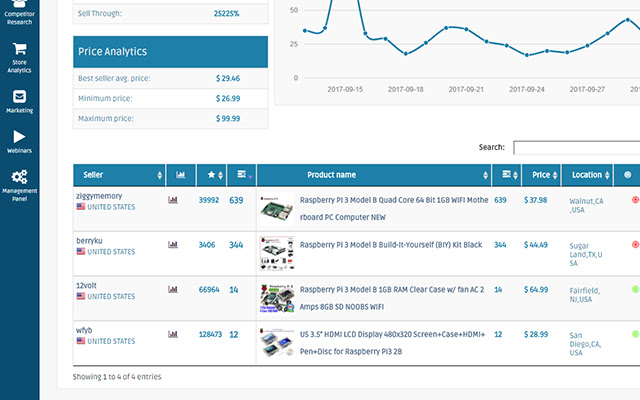Open the Webinars sidebar section
This screenshot has width=640, height=400.
tap(19, 141)
